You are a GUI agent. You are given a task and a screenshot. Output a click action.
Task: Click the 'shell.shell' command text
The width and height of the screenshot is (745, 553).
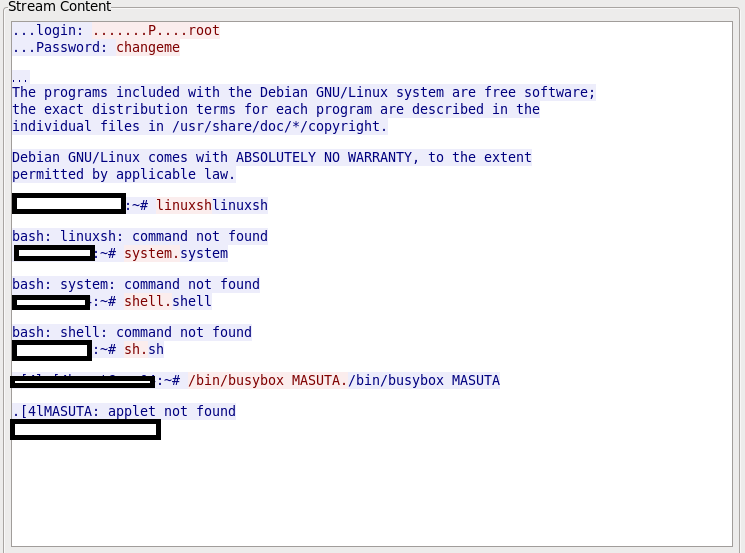168,301
